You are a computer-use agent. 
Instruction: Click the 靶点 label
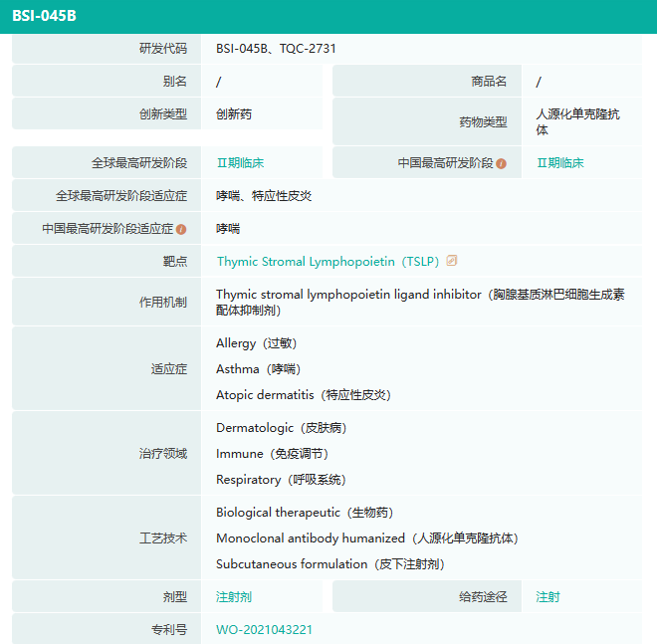coord(175,262)
